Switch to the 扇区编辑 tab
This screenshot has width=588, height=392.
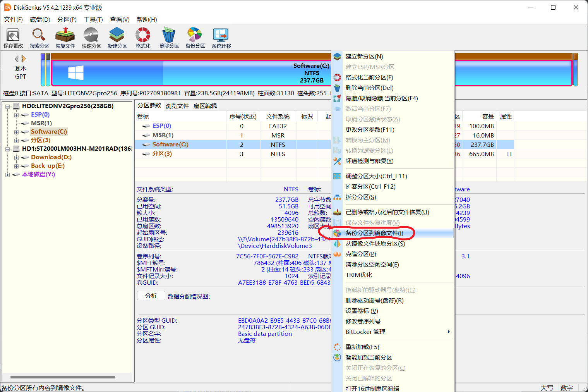(205, 106)
